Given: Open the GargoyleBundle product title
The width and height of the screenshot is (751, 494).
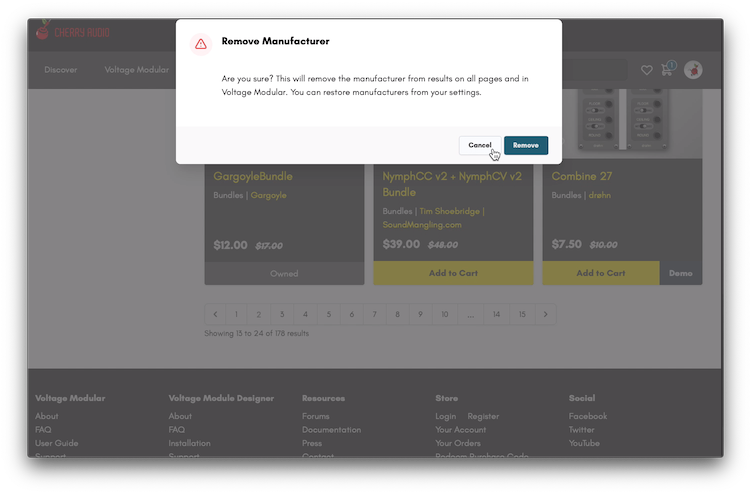Looking at the screenshot, I should (253, 176).
